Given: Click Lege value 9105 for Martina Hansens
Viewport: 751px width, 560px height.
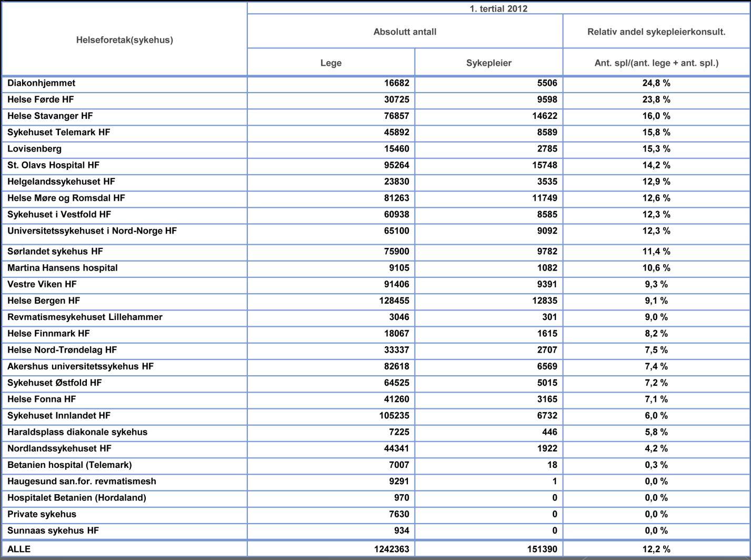Looking at the screenshot, I should [399, 267].
